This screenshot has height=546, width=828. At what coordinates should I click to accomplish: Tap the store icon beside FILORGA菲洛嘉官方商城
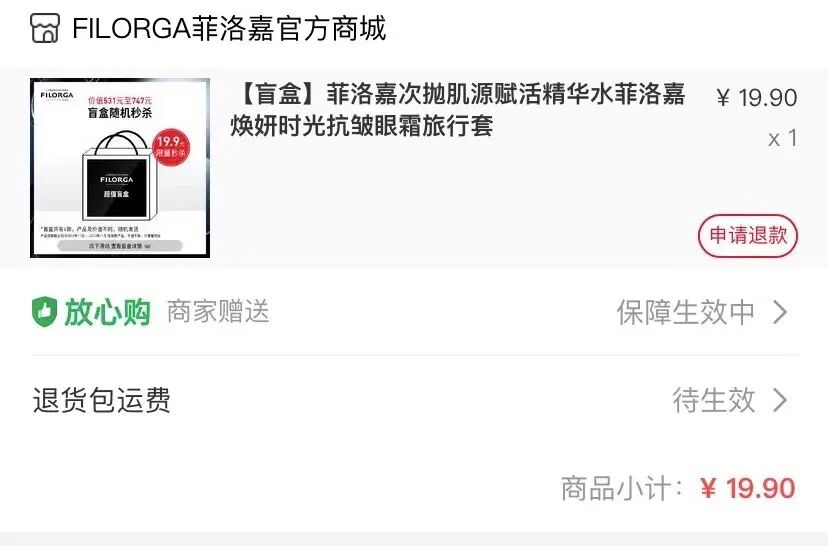[x=44, y=28]
